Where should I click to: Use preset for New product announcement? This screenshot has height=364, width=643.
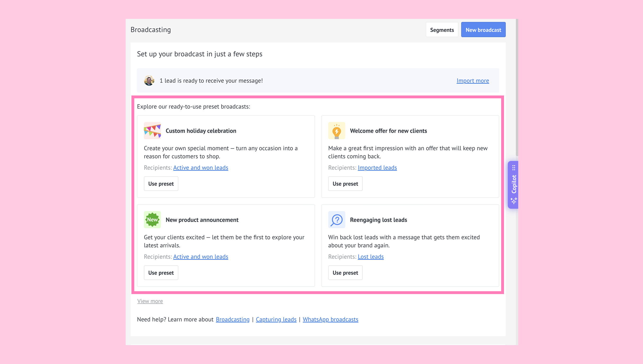coord(161,273)
